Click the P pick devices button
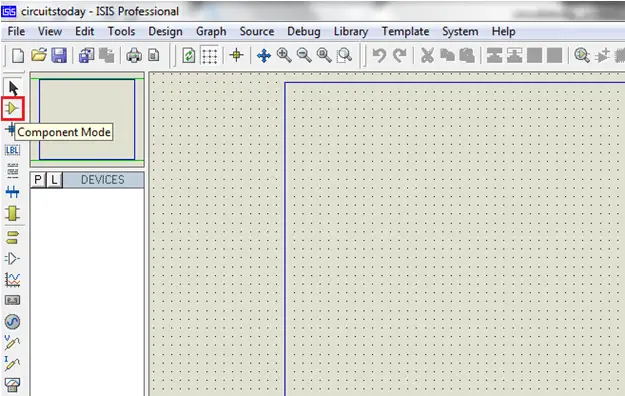 pos(38,180)
